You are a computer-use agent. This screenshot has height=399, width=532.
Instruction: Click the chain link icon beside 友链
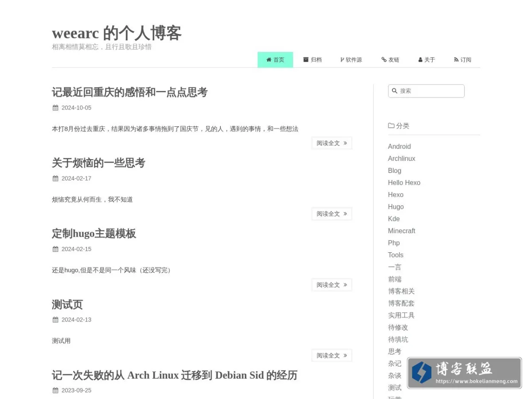tap(384, 60)
